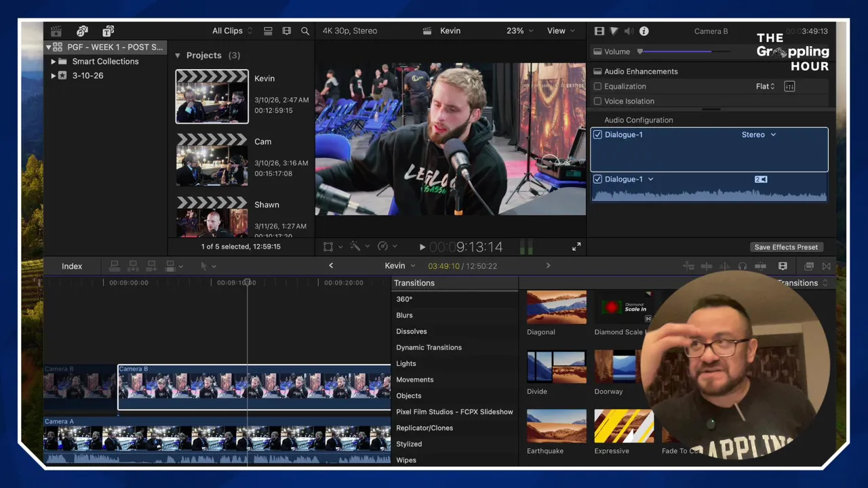The width and height of the screenshot is (868, 488).
Task: Open the View options dropdown
Action: 561,31
